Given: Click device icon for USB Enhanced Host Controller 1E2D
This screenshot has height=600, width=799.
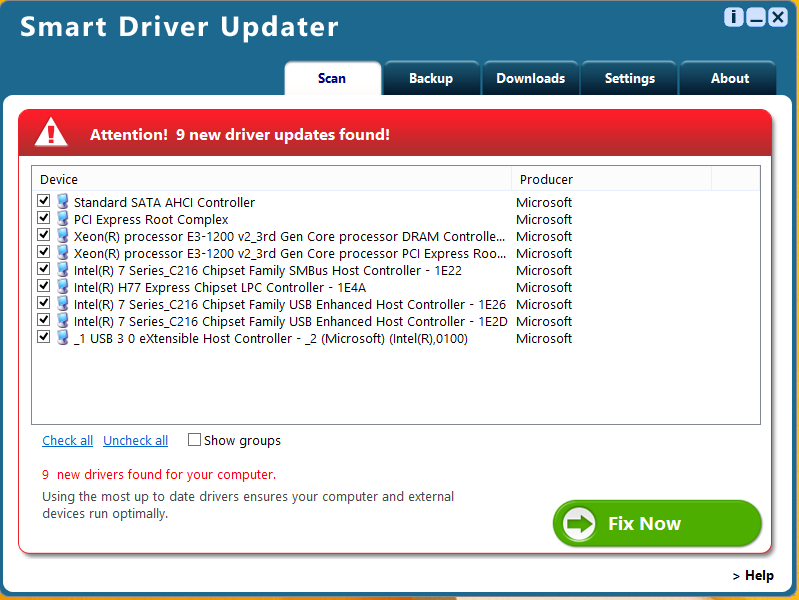Looking at the screenshot, I should (x=63, y=320).
